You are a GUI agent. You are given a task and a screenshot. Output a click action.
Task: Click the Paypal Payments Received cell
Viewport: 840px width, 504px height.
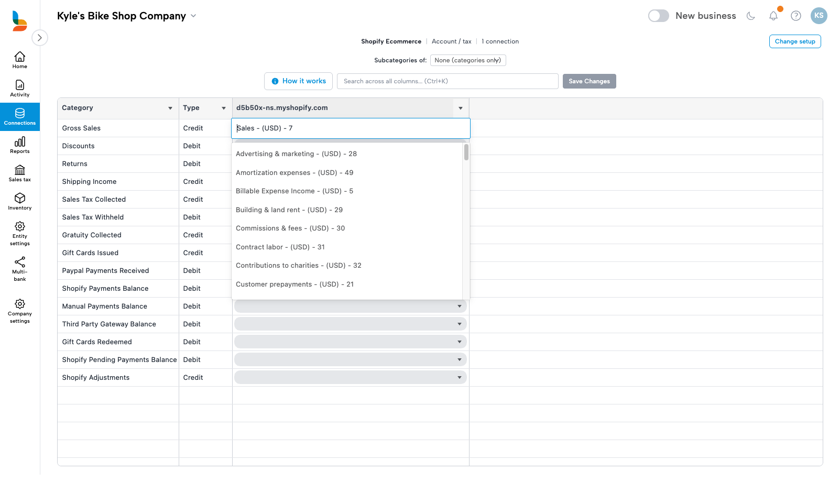coord(118,271)
